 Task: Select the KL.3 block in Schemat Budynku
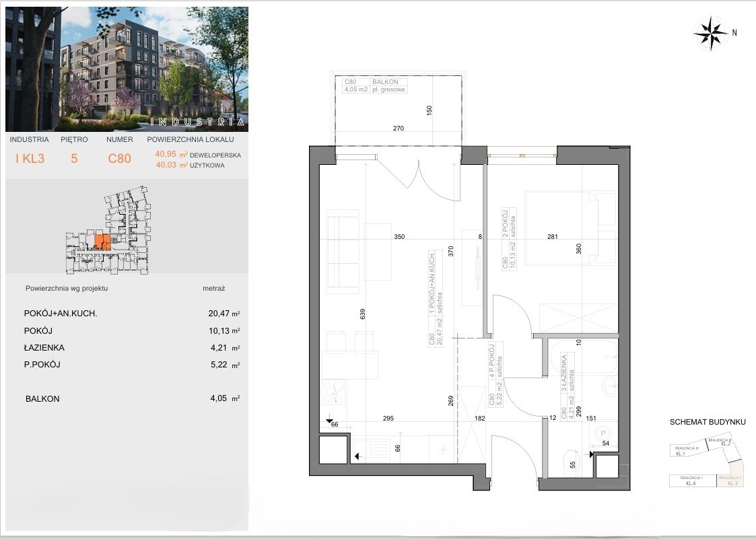tap(730, 480)
